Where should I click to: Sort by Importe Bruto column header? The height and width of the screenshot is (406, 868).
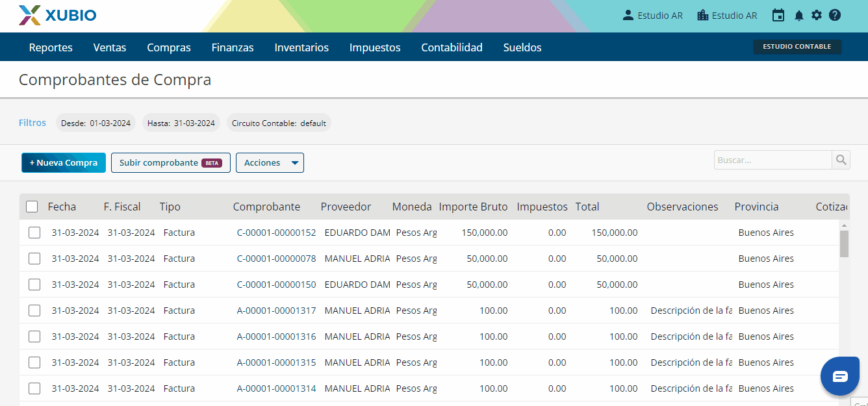coord(473,207)
